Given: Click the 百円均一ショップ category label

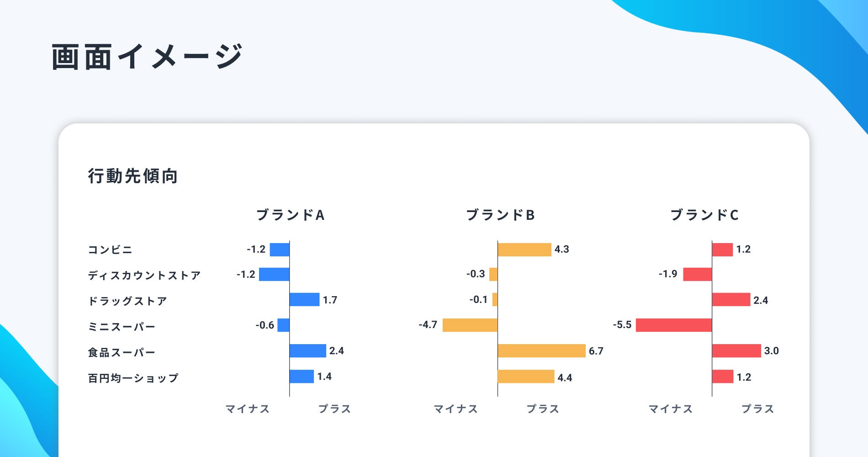Looking at the screenshot, I should tap(133, 378).
